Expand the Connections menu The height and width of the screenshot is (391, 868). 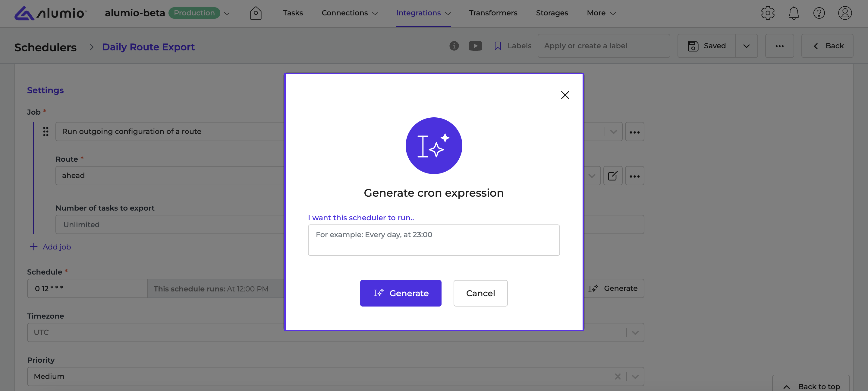point(350,13)
